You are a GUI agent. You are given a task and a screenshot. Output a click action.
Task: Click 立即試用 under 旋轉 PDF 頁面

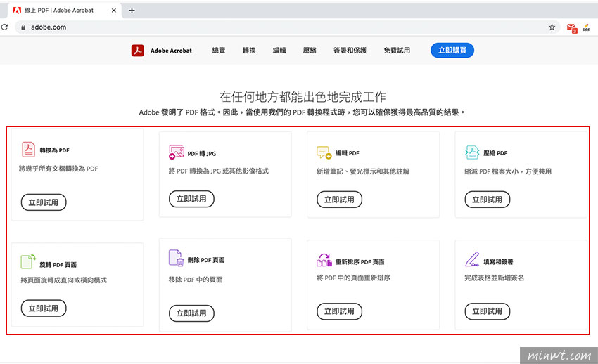point(44,308)
